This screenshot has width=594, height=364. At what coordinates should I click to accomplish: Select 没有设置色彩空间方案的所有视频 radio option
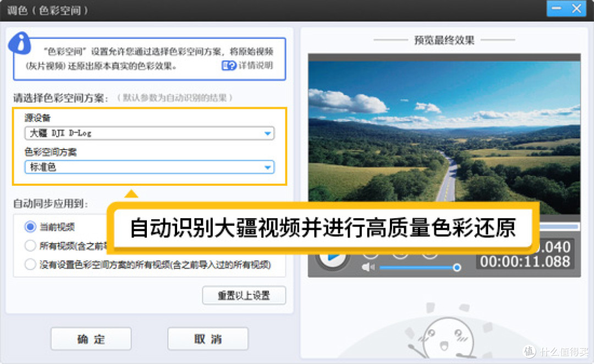point(30,264)
